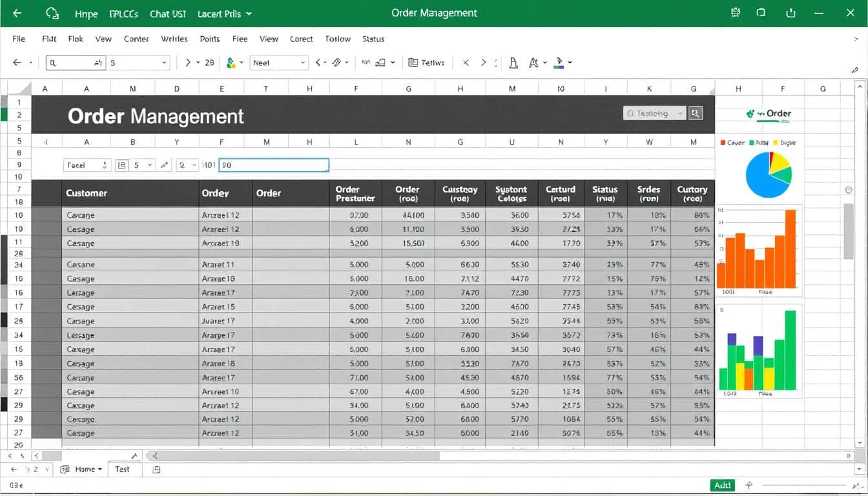Open the Status menu
This screenshot has height=496, width=868.
373,39
